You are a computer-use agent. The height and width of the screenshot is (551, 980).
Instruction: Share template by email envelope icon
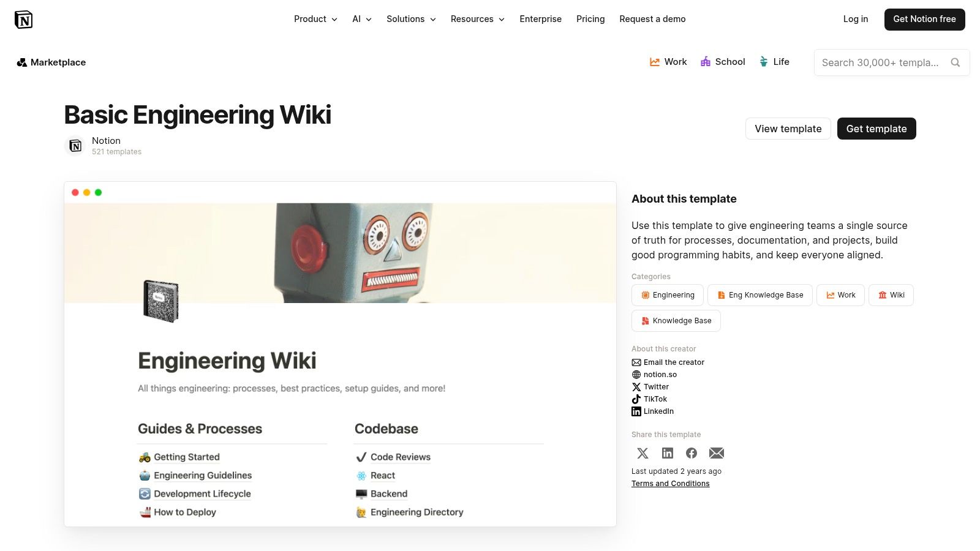click(x=717, y=453)
